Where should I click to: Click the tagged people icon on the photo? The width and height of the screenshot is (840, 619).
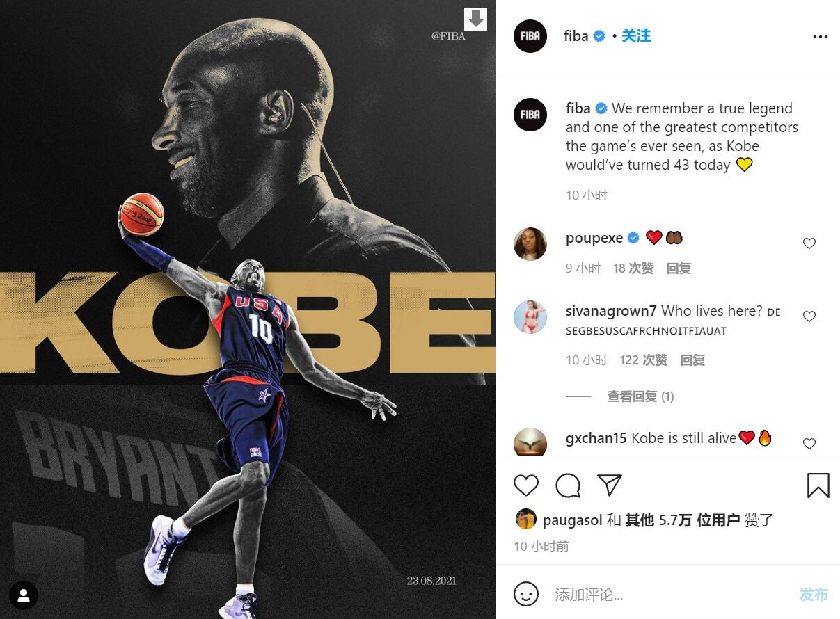coord(24,595)
